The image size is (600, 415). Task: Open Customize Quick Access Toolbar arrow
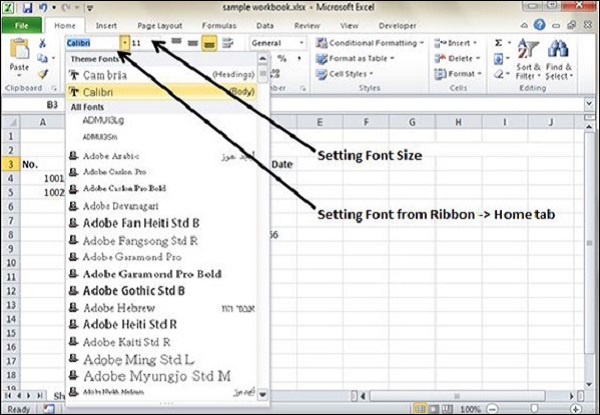point(90,8)
